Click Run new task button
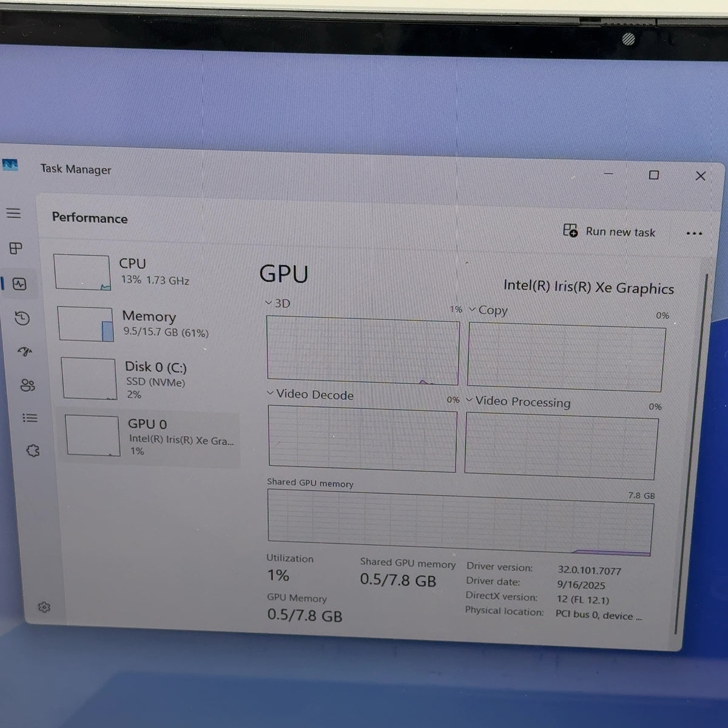 [x=609, y=231]
